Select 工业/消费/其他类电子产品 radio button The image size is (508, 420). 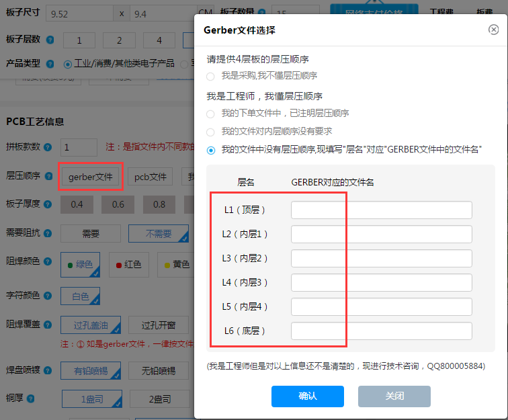pos(67,64)
